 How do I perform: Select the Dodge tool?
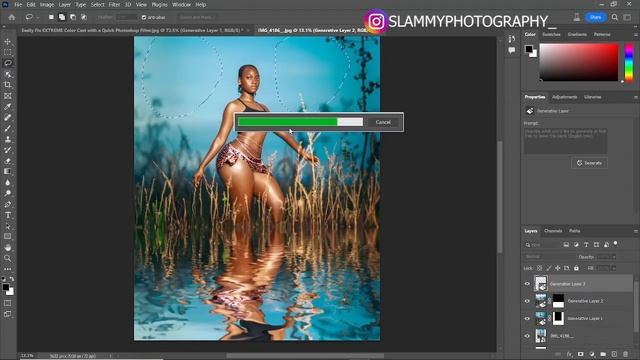[x=8, y=193]
